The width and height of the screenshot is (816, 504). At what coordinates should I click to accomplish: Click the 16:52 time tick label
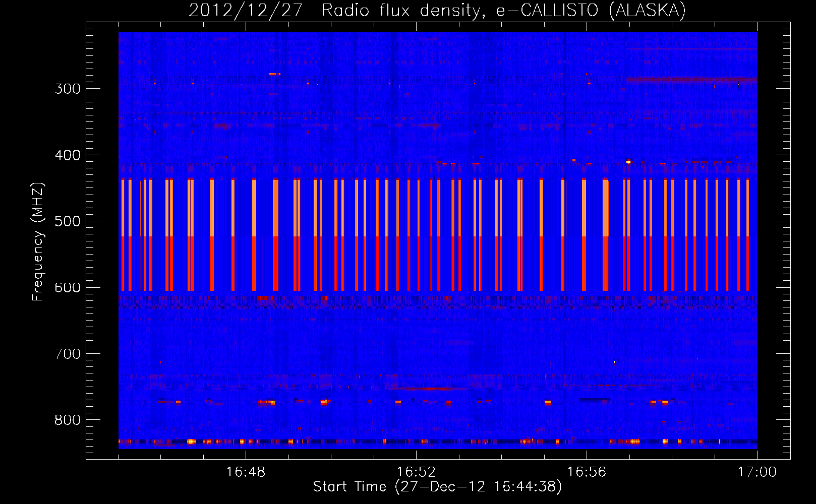[x=416, y=472]
